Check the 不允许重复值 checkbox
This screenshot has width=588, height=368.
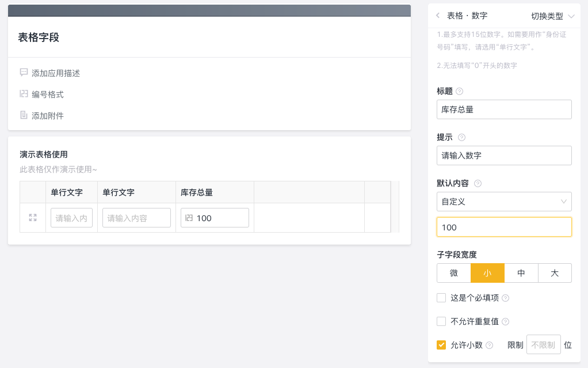[x=441, y=321]
